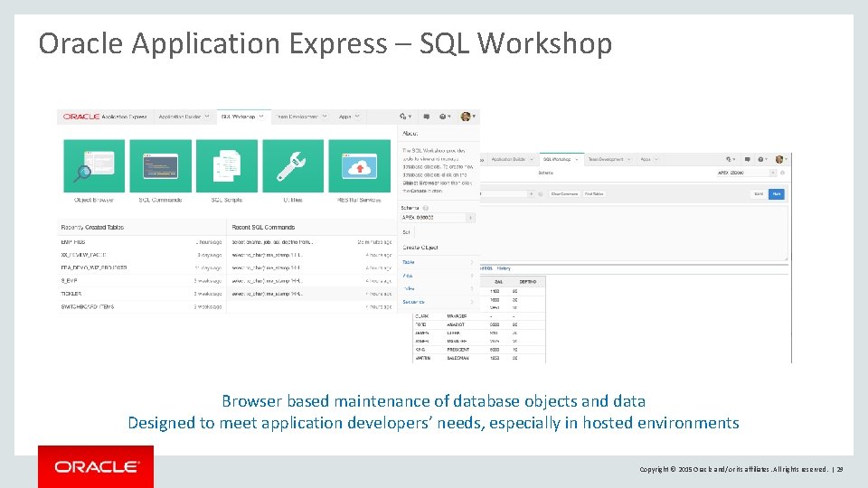
Task: Open the Schema select list in the About sidebar
Action: 438,218
